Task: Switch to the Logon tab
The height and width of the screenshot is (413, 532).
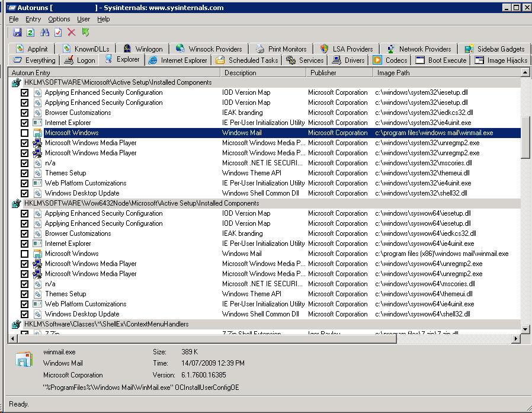Action: coord(80,60)
